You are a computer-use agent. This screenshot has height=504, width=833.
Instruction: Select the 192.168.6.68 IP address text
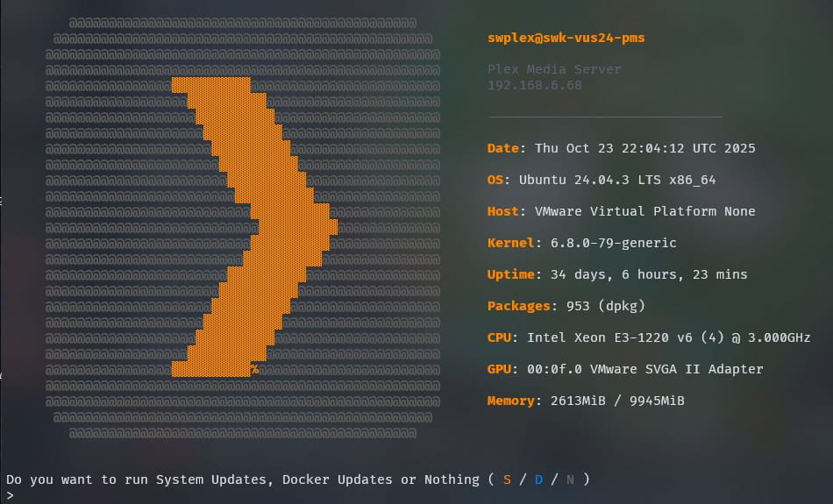(x=534, y=85)
